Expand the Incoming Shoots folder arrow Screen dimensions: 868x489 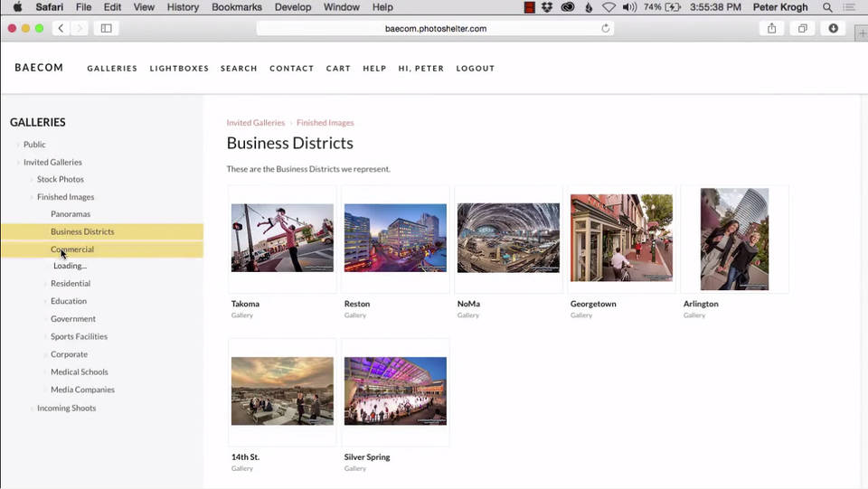click(x=31, y=409)
